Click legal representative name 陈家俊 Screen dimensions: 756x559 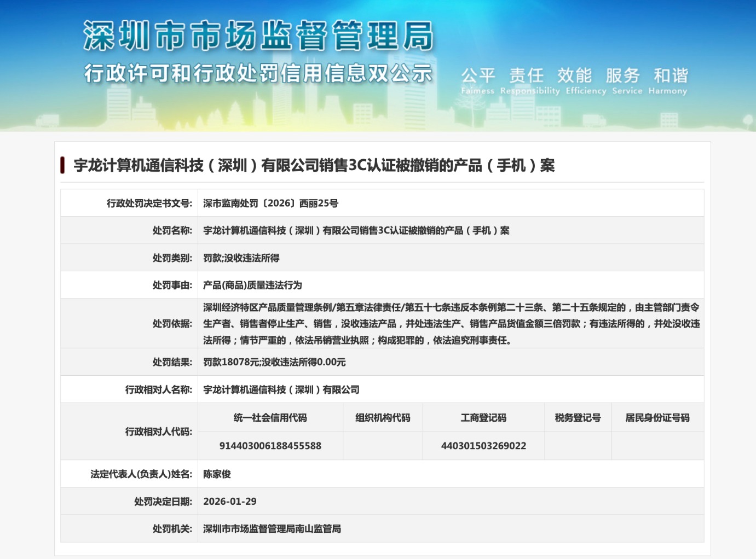217,474
